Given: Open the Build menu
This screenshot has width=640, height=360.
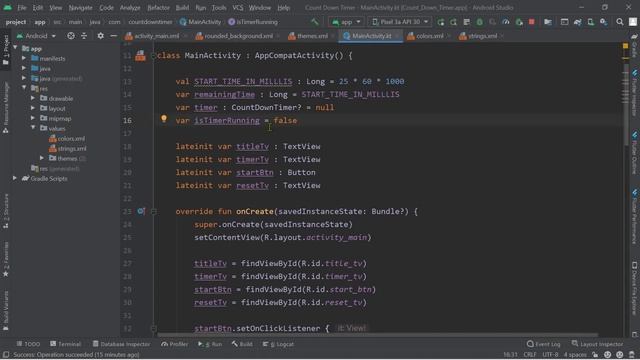Looking at the screenshot, I should pos(182,7).
